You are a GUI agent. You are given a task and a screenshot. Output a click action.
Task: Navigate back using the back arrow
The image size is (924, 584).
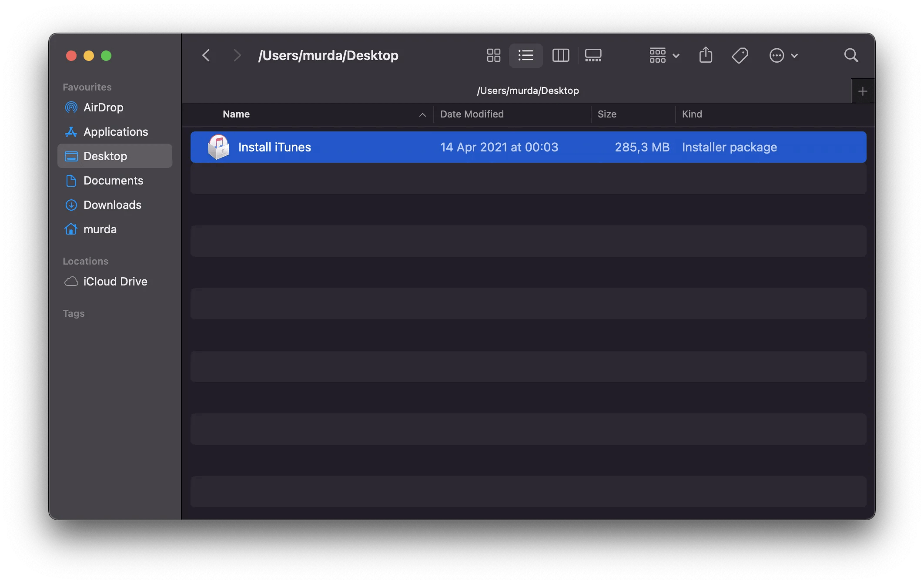tap(206, 55)
